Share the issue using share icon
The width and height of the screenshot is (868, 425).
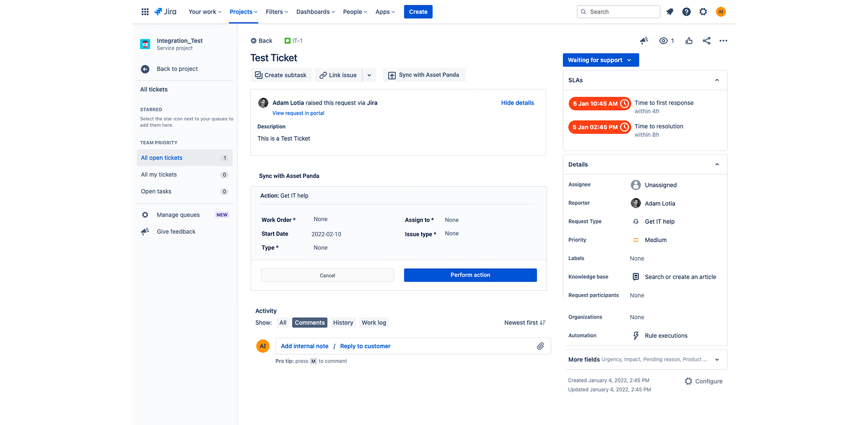(x=706, y=41)
